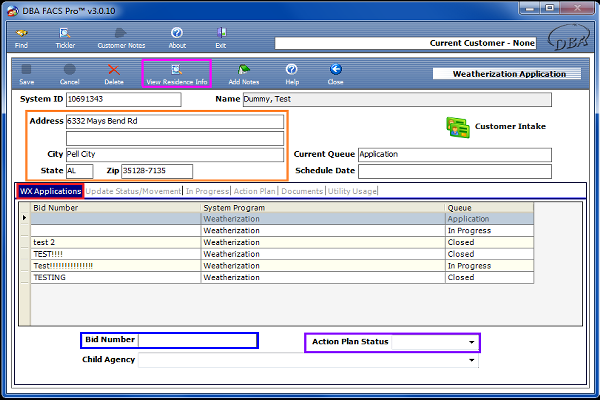Delete the record using the red X icon
The width and height of the screenshot is (600, 400).
coord(114,70)
